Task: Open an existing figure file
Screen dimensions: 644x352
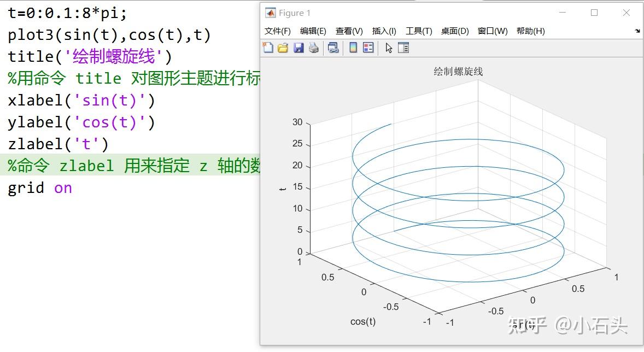Action: 283,48
